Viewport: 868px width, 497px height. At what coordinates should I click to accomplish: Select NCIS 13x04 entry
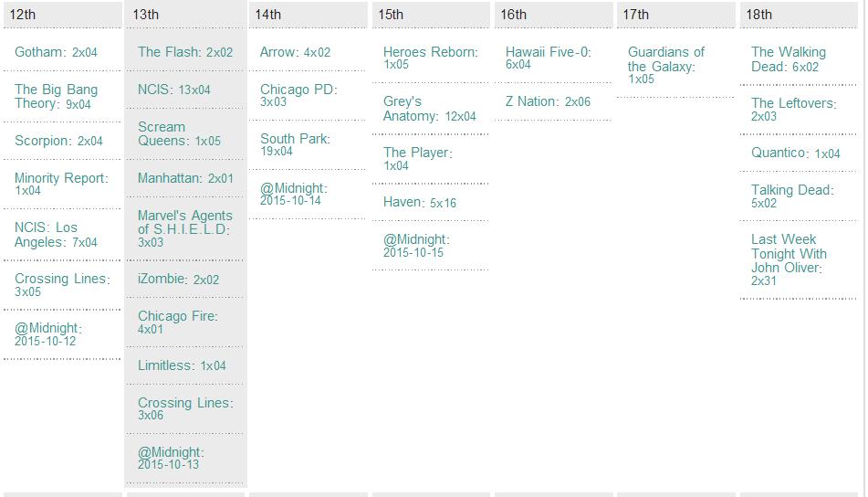[174, 90]
